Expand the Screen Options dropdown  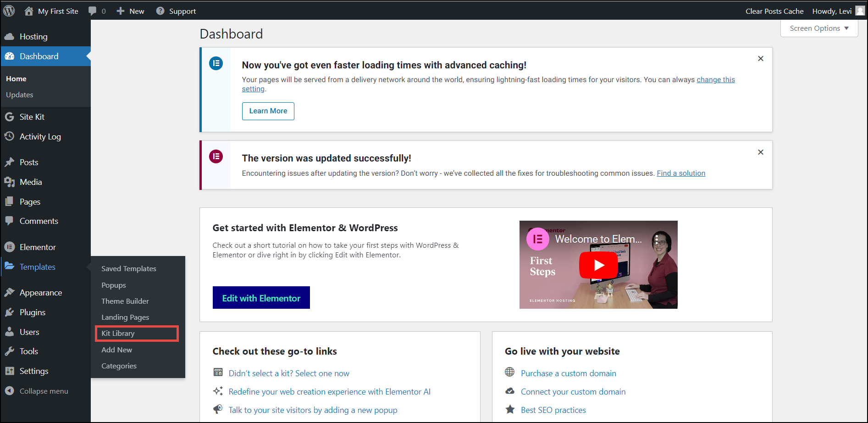tap(819, 28)
